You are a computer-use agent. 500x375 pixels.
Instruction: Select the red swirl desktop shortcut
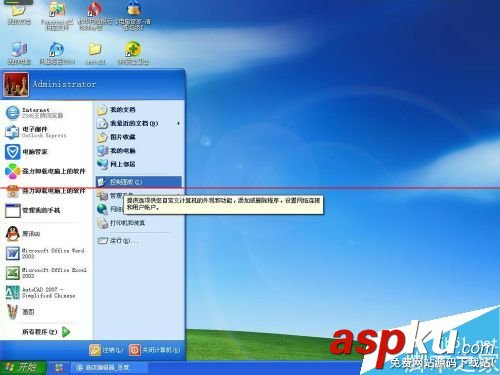[x=95, y=15]
